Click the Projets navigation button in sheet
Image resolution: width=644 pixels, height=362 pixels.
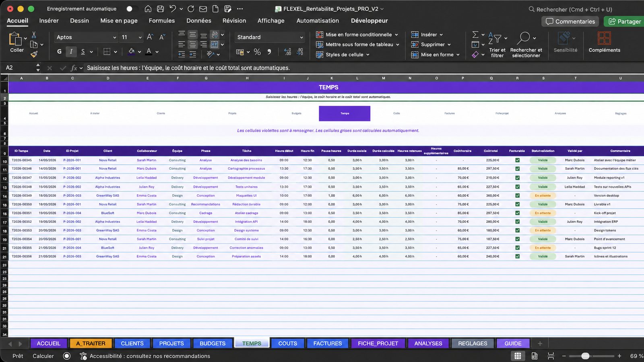coord(232,113)
